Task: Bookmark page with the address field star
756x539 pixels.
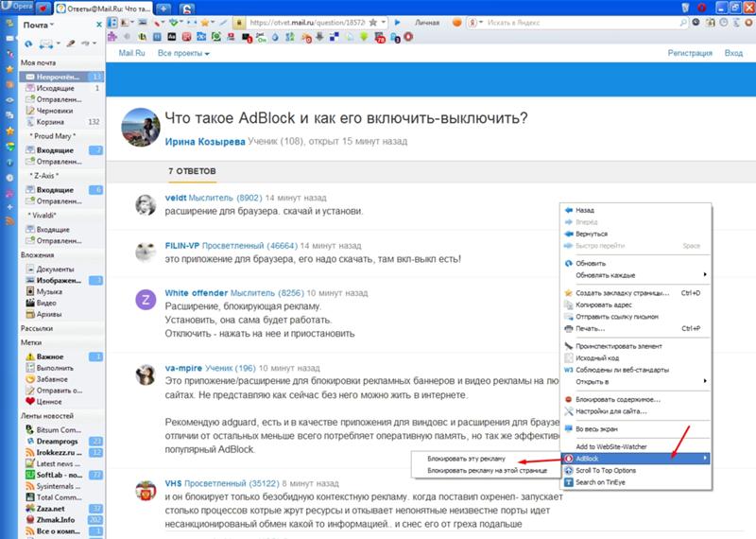Action: click(372, 23)
